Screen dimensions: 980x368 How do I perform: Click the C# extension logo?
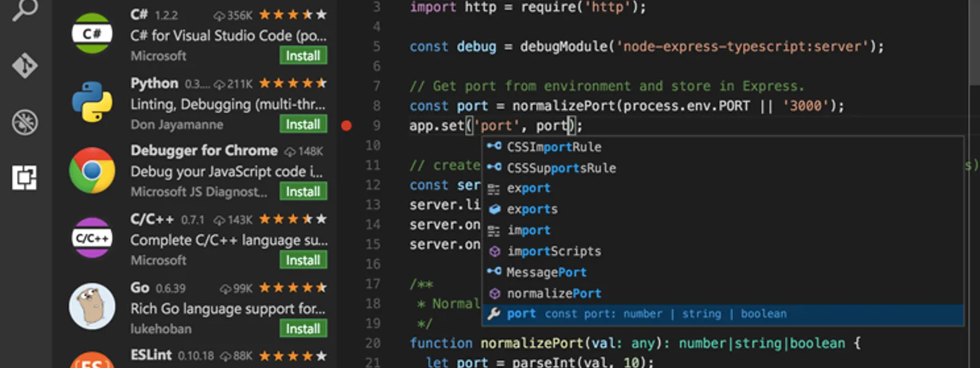pos(92,33)
